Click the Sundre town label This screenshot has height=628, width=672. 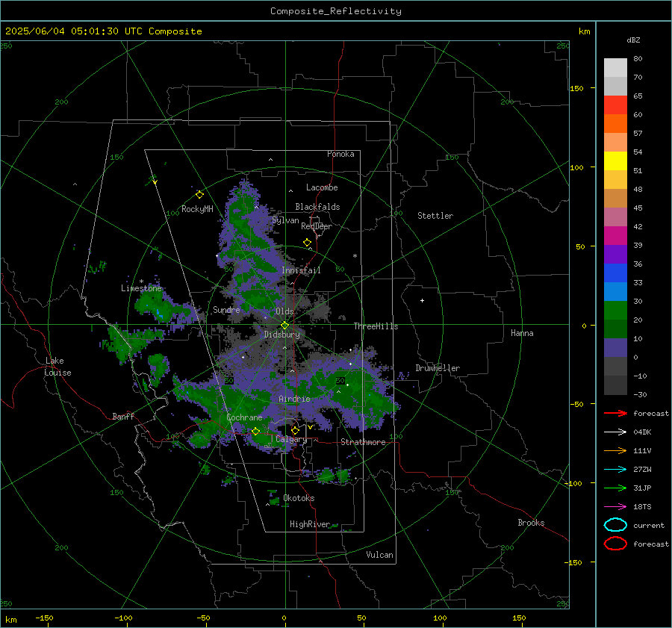tap(226, 309)
